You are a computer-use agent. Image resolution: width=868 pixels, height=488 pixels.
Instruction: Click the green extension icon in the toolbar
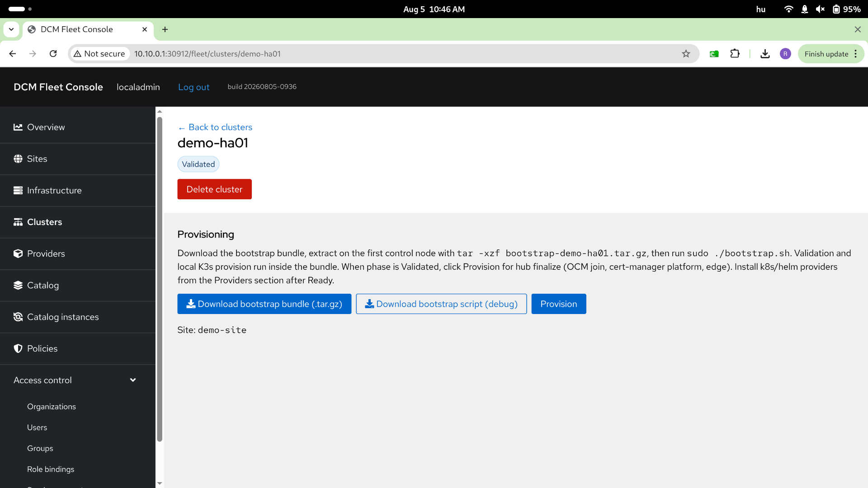tap(714, 54)
